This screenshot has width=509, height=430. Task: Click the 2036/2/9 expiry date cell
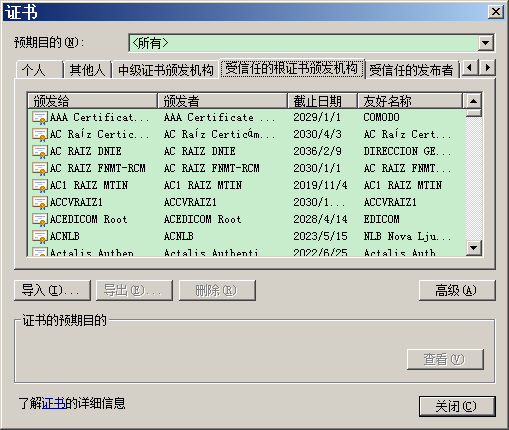(317, 152)
